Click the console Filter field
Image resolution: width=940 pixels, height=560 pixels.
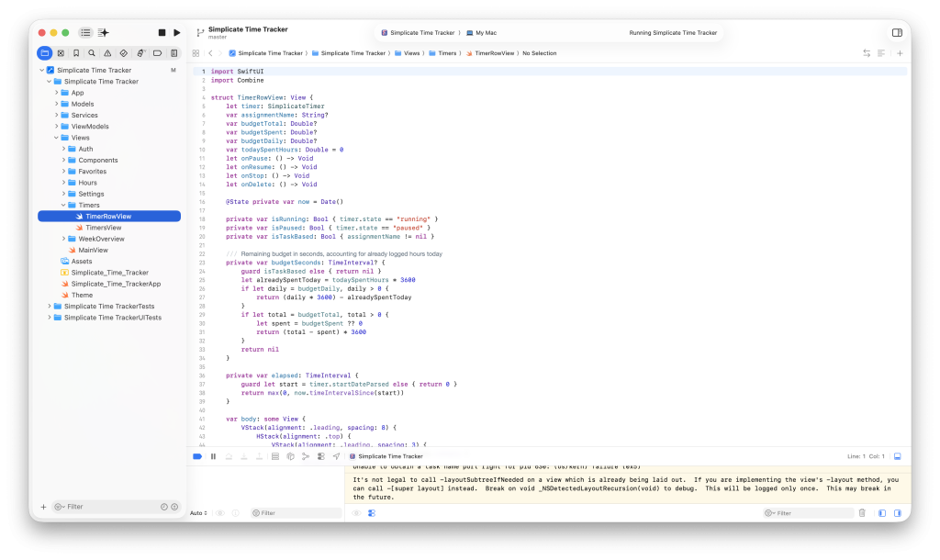tap(808, 512)
